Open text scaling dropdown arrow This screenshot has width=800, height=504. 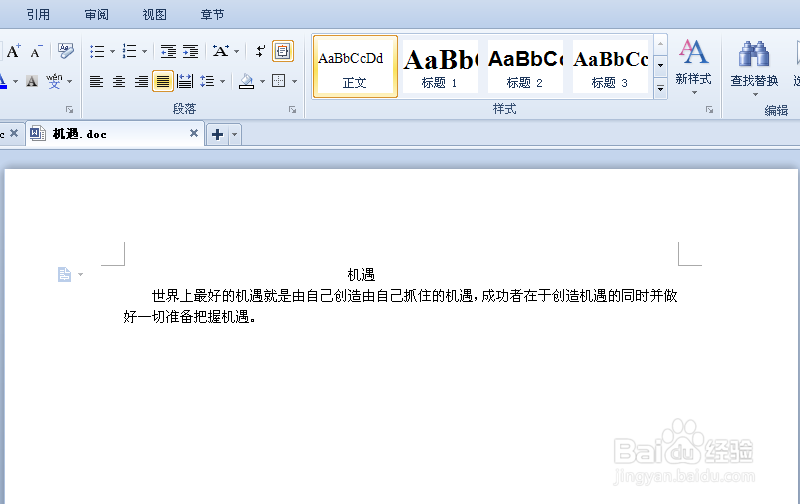(x=236, y=52)
